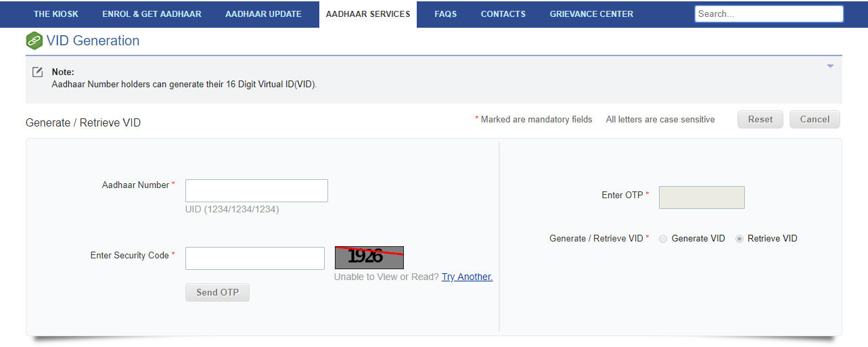Click the Cancel button

815,120
